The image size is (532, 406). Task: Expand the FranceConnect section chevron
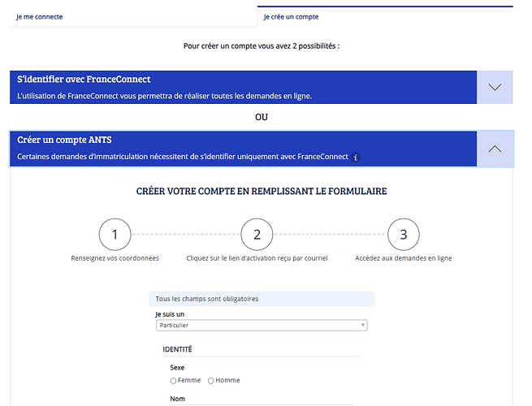coord(495,87)
